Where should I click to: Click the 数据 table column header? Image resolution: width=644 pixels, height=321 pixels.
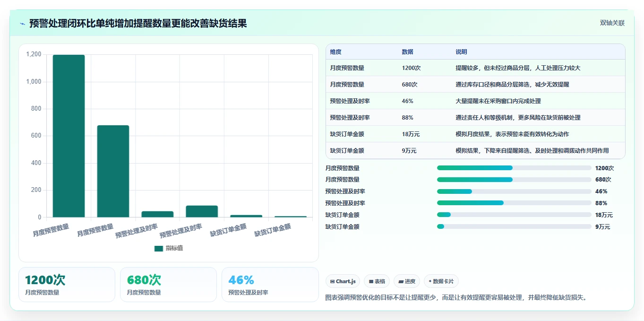[407, 52]
